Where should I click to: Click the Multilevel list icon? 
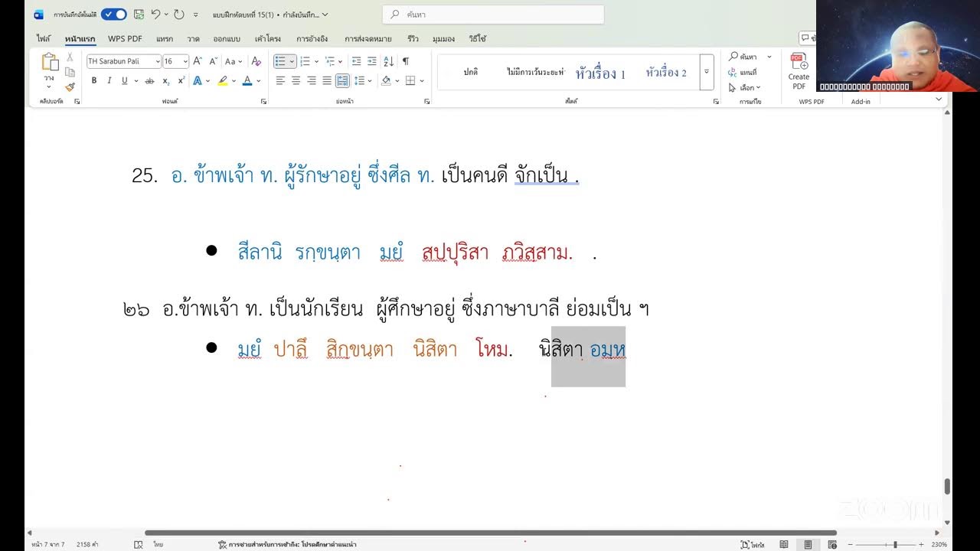click(x=329, y=61)
